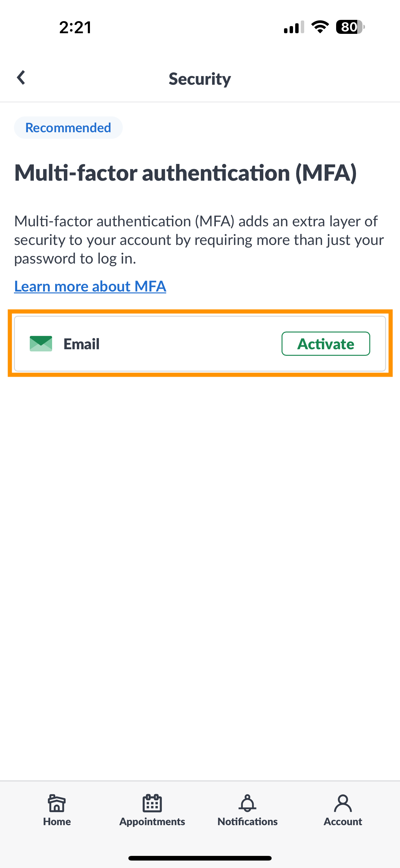Tap the cellular signal bars icon
This screenshot has height=868, width=400.
click(x=294, y=27)
